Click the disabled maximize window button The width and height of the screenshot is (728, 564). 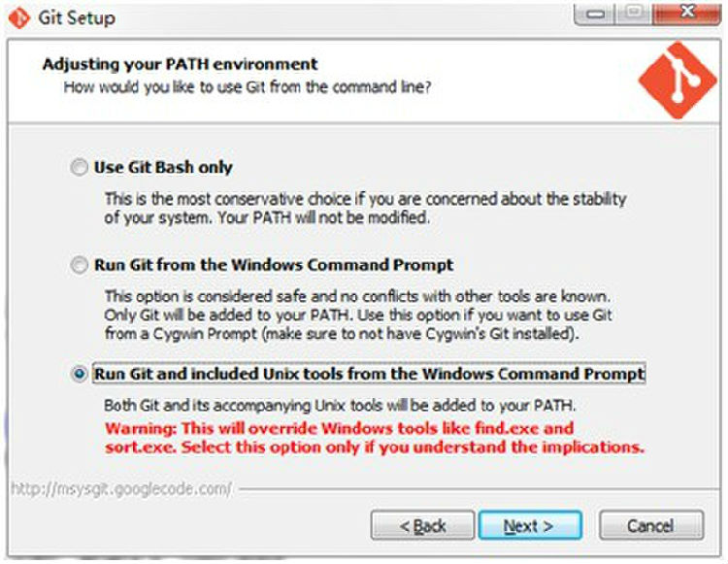[x=634, y=15]
